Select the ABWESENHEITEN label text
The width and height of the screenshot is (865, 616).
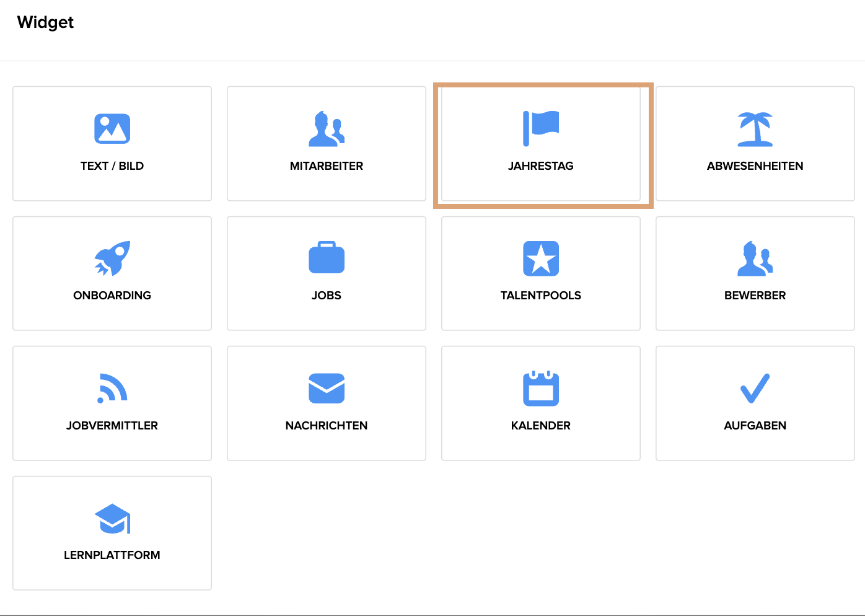(755, 166)
